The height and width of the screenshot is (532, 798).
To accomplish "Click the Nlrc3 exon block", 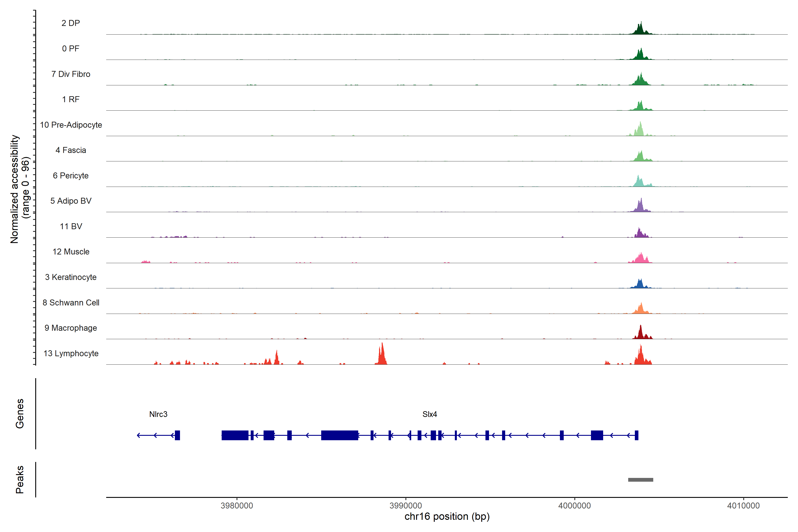I will pyautogui.click(x=177, y=435).
